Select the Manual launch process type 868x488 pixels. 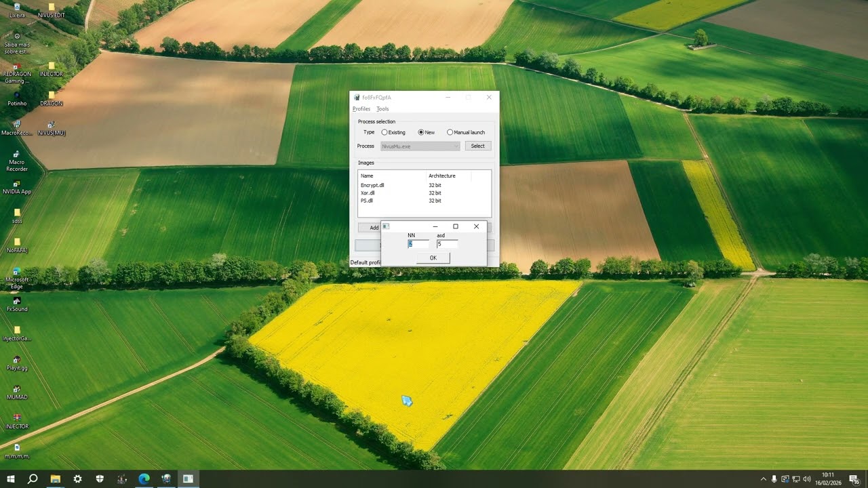point(465,132)
